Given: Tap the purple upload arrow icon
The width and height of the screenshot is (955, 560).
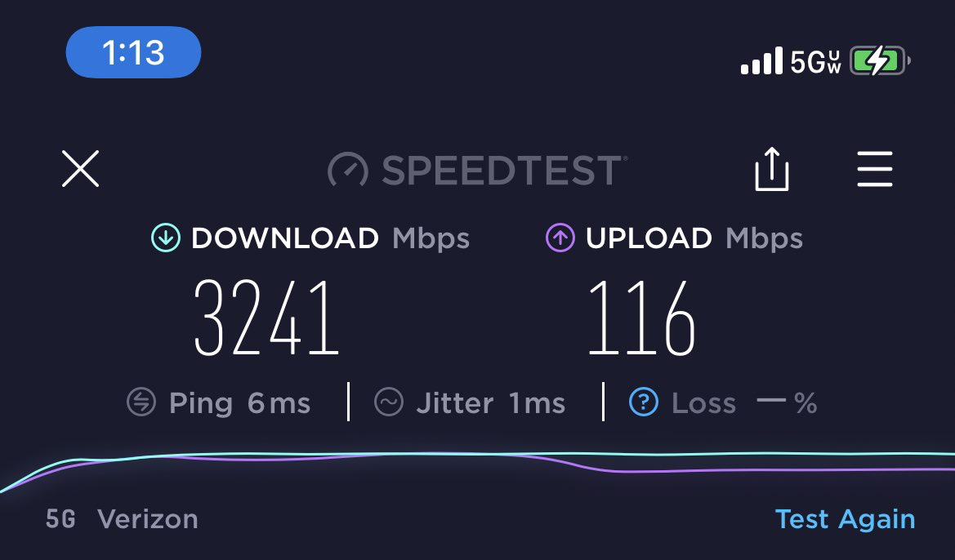Looking at the screenshot, I should [x=560, y=238].
